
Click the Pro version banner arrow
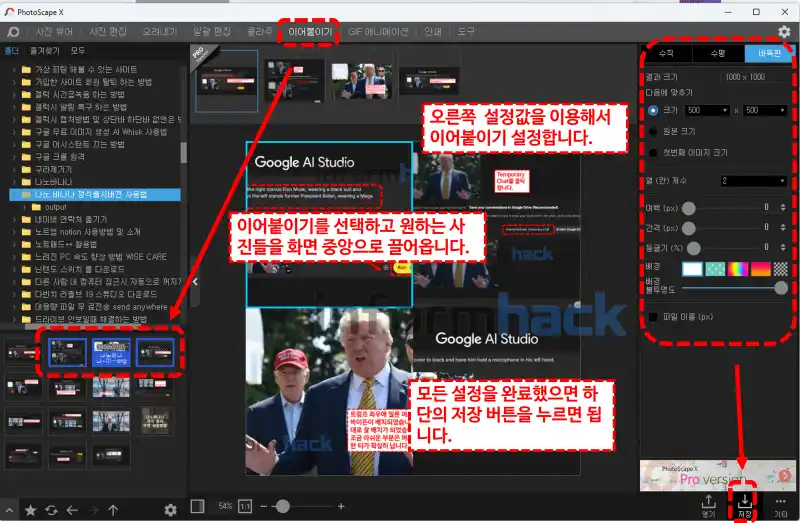(x=785, y=476)
